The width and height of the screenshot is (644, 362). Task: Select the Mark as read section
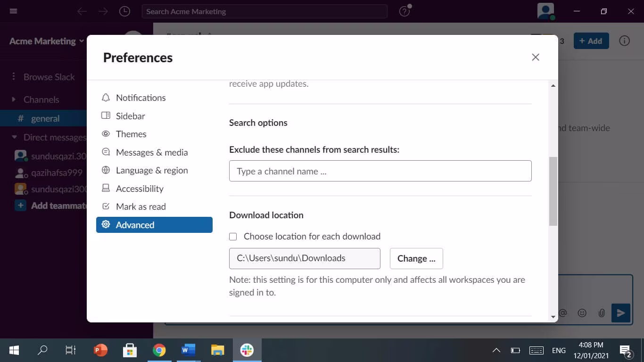click(154, 206)
